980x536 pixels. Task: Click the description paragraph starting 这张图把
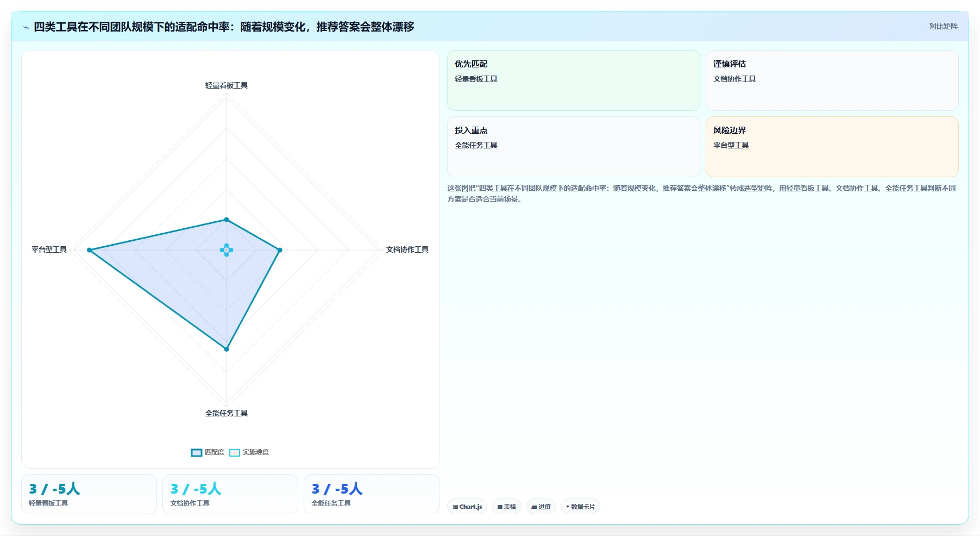[701, 194]
